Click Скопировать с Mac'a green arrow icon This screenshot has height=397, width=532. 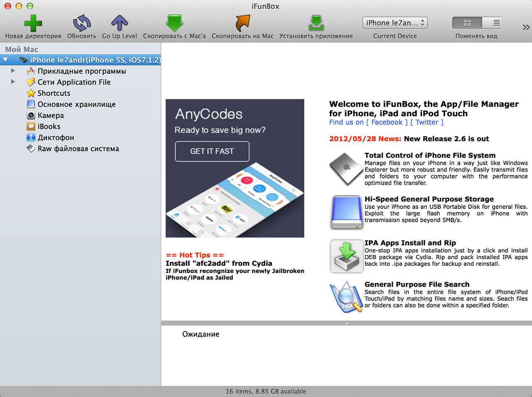pos(174,23)
